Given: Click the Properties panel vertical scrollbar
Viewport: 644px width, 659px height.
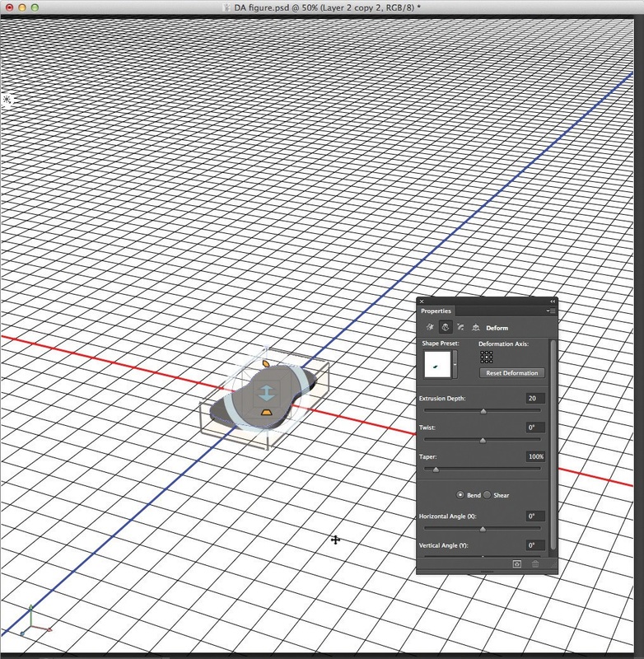Looking at the screenshot, I should click(x=553, y=444).
